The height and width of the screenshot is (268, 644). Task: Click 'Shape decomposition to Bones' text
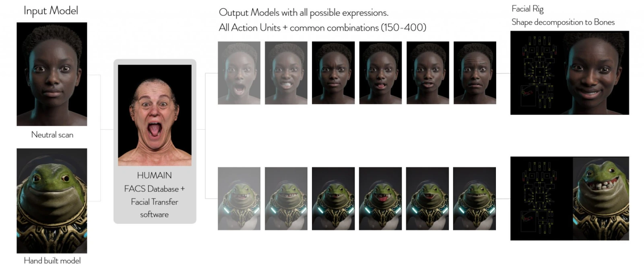(x=563, y=22)
